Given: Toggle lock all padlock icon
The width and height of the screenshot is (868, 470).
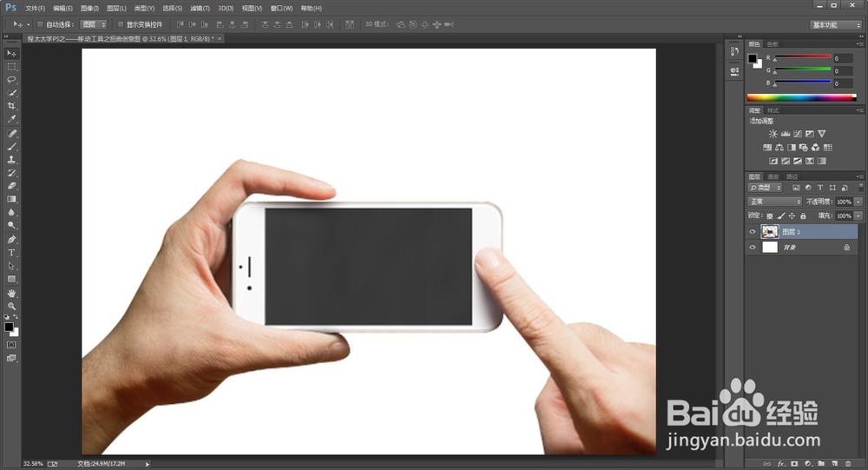Looking at the screenshot, I should pyautogui.click(x=803, y=216).
